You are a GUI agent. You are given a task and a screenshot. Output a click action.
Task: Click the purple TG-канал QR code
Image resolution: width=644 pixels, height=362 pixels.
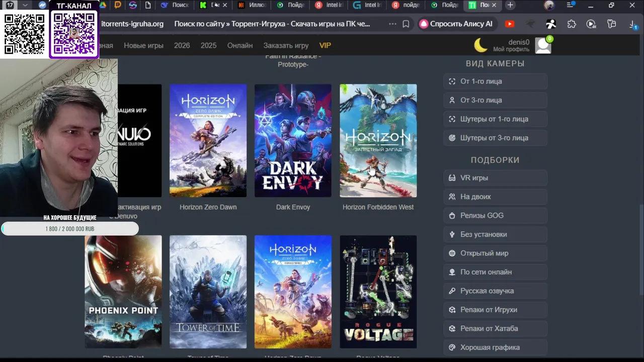pyautogui.click(x=74, y=34)
